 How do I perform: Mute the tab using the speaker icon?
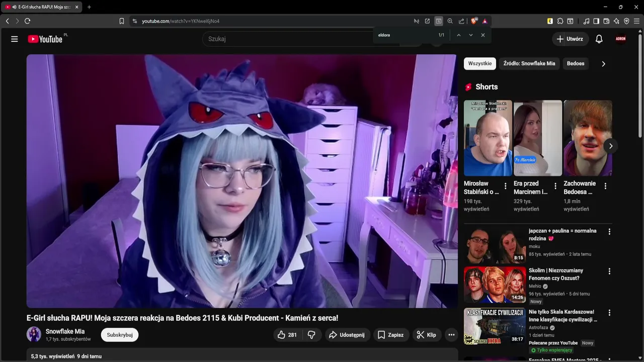coord(14,7)
